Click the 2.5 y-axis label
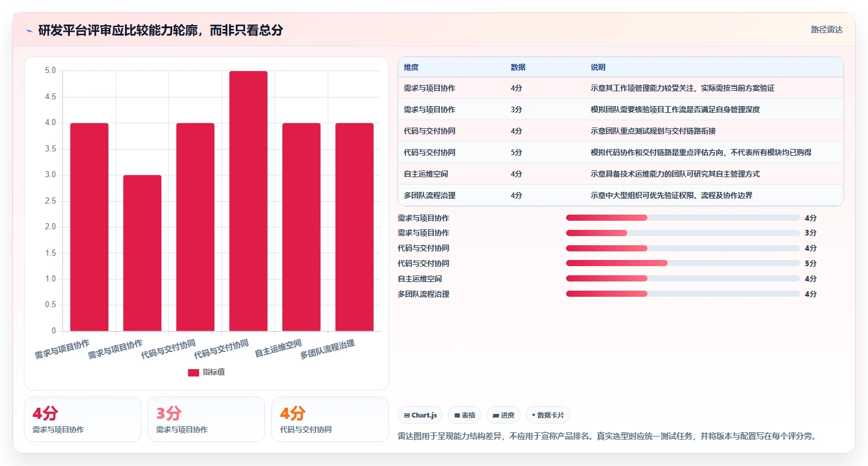Image resolution: width=868 pixels, height=466 pixels. pos(50,201)
